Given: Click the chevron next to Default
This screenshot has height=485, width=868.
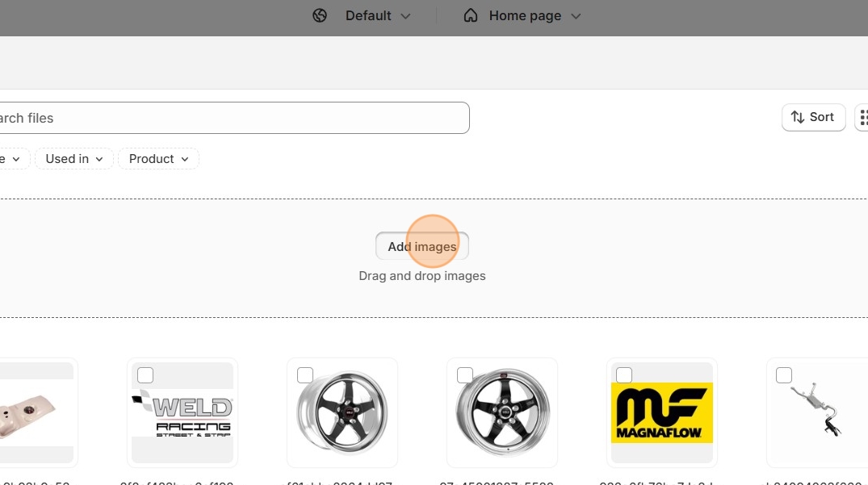Looking at the screenshot, I should coord(405,16).
